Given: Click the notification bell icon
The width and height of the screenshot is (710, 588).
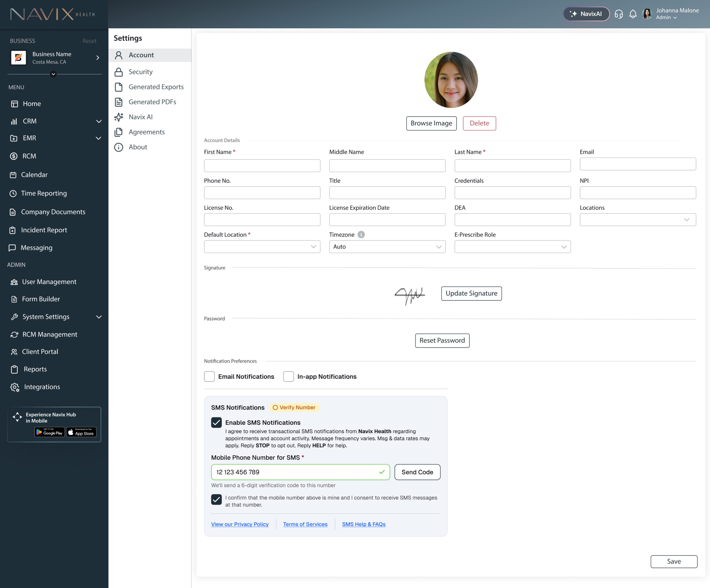Looking at the screenshot, I should pyautogui.click(x=633, y=14).
